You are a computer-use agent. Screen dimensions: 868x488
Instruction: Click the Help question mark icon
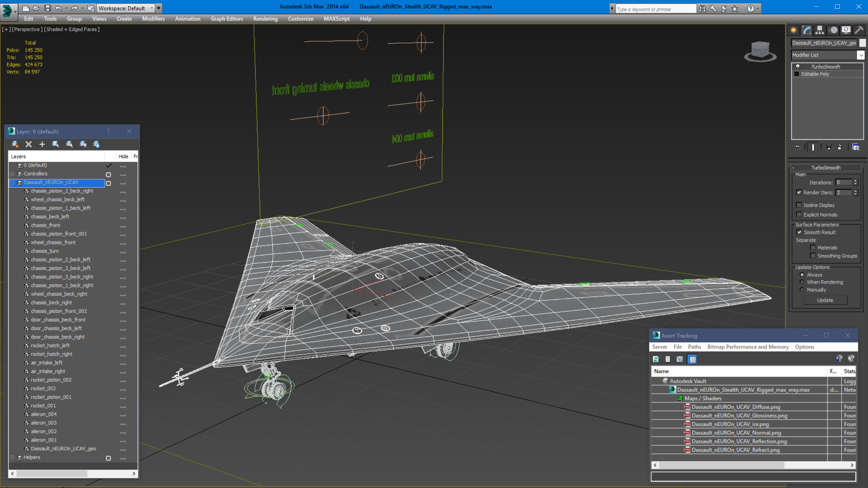click(x=750, y=9)
